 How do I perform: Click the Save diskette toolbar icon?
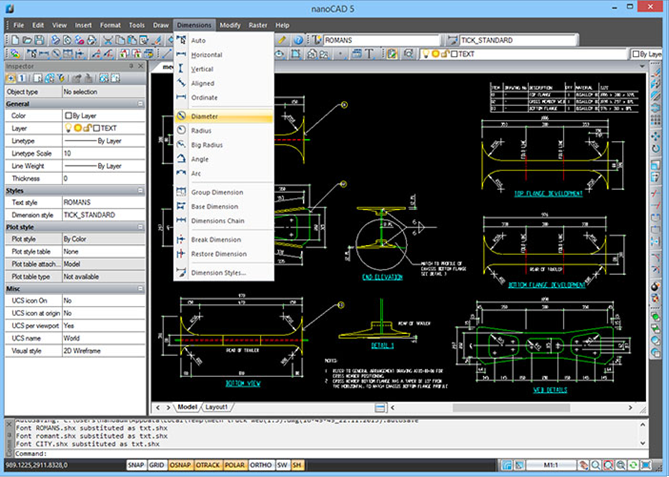(38, 39)
